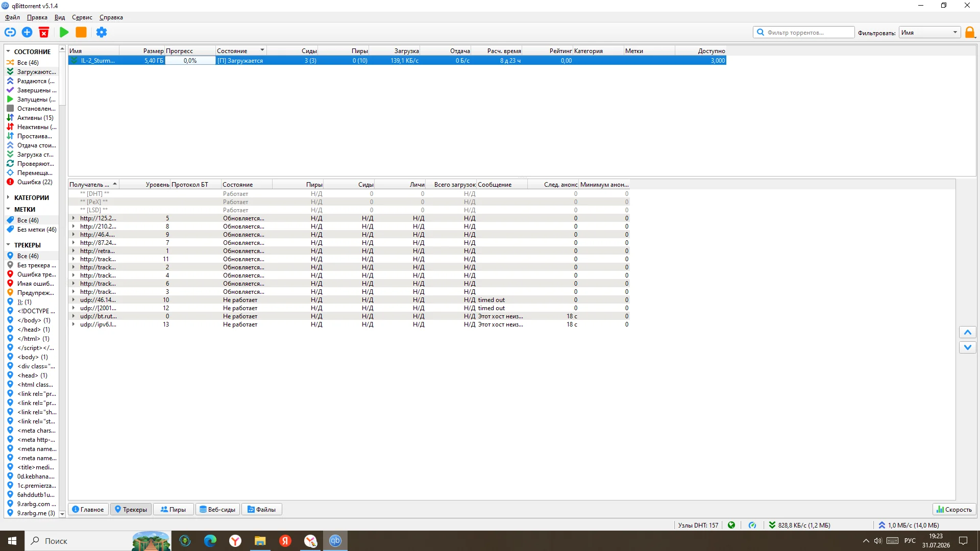Screen dimensions: 980x551
Task: Click the sidebar scrollbar up arrow
Action: [x=62, y=49]
